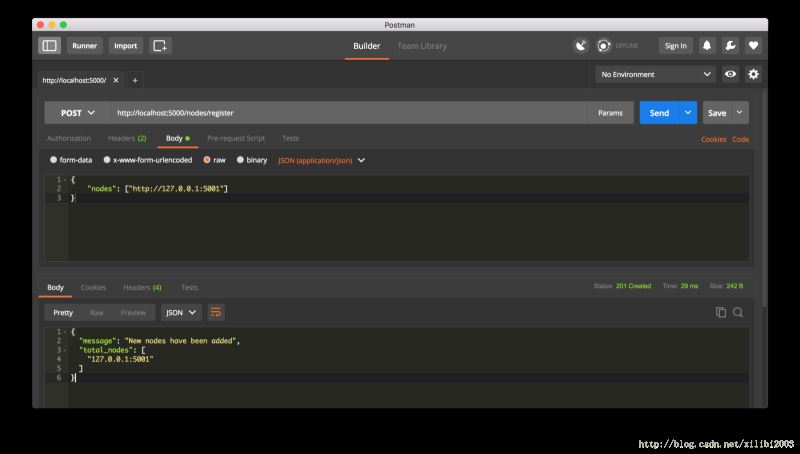The height and width of the screenshot is (454, 800).
Task: Collapse response total_nodes array at line 3
Action: [x=65, y=350]
